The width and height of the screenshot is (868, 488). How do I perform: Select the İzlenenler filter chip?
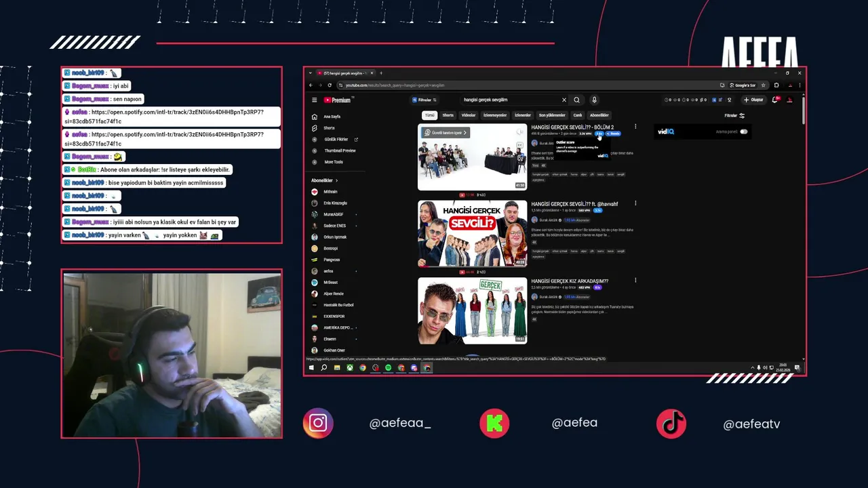(523, 115)
